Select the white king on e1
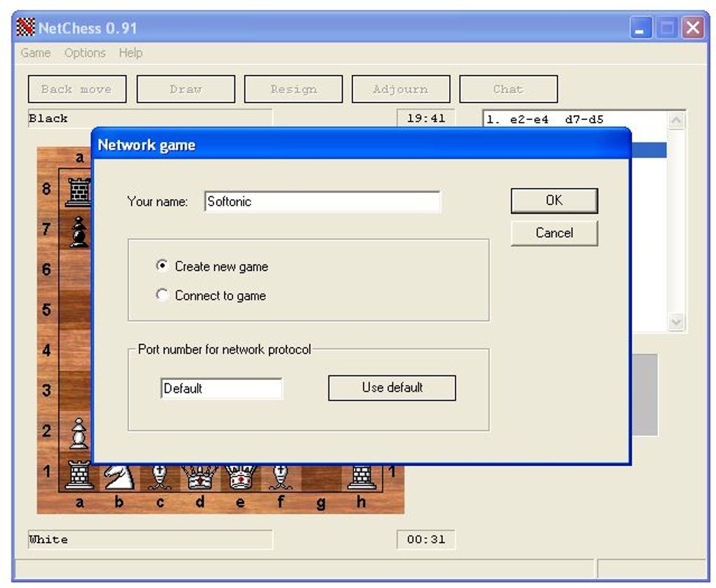Image resolution: width=716 pixels, height=588 pixels. [240, 478]
